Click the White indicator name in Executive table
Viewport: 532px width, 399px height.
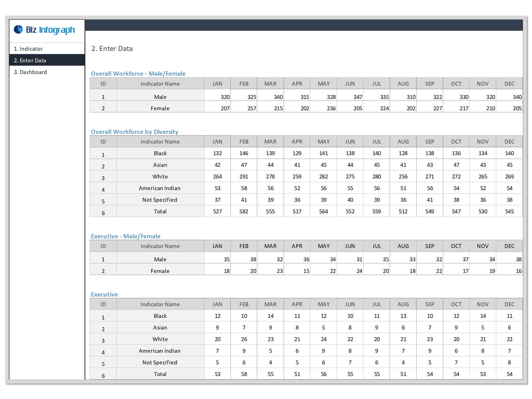click(x=160, y=339)
